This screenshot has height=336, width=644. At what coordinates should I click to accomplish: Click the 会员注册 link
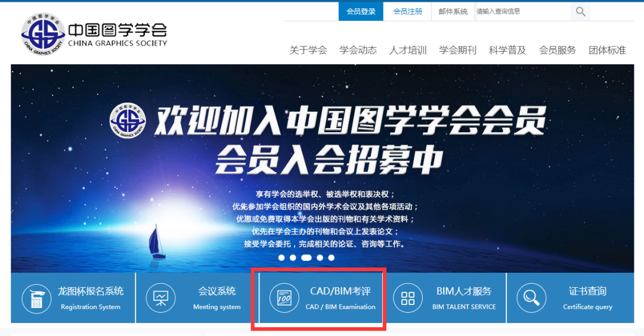click(x=408, y=11)
